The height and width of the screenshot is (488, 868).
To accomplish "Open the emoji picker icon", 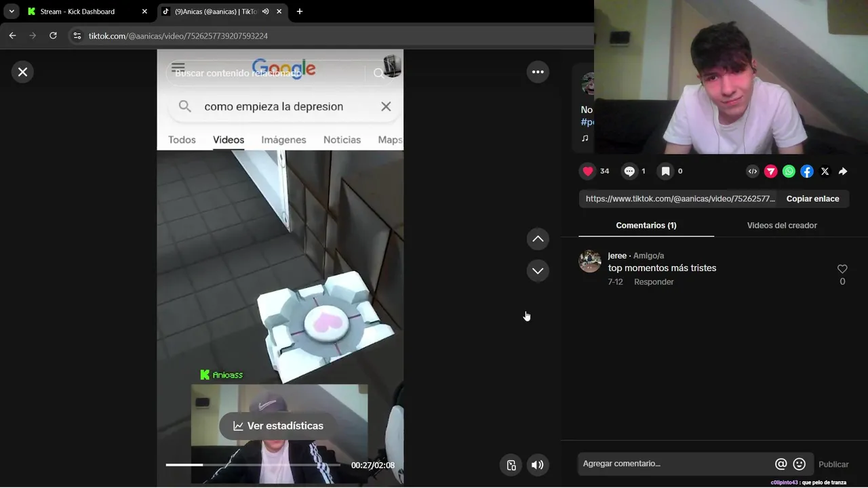I will click(800, 464).
